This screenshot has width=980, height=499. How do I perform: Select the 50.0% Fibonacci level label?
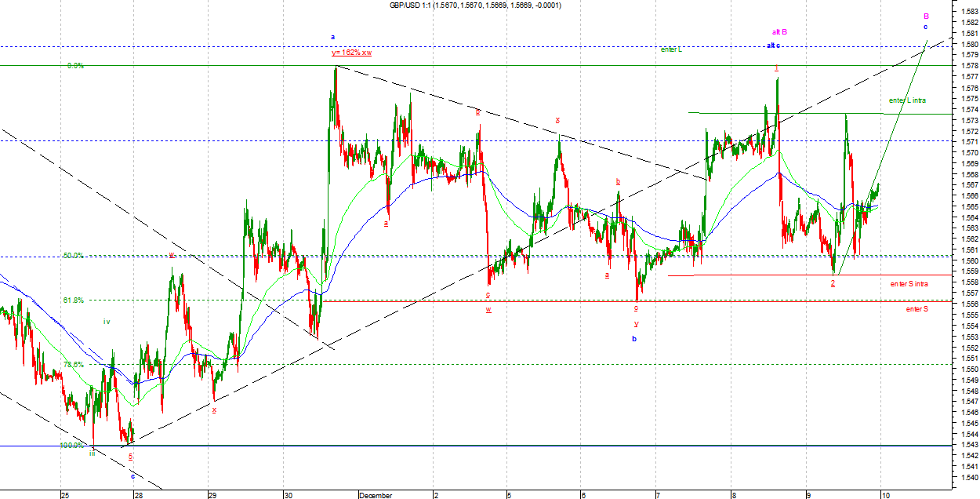[74, 256]
